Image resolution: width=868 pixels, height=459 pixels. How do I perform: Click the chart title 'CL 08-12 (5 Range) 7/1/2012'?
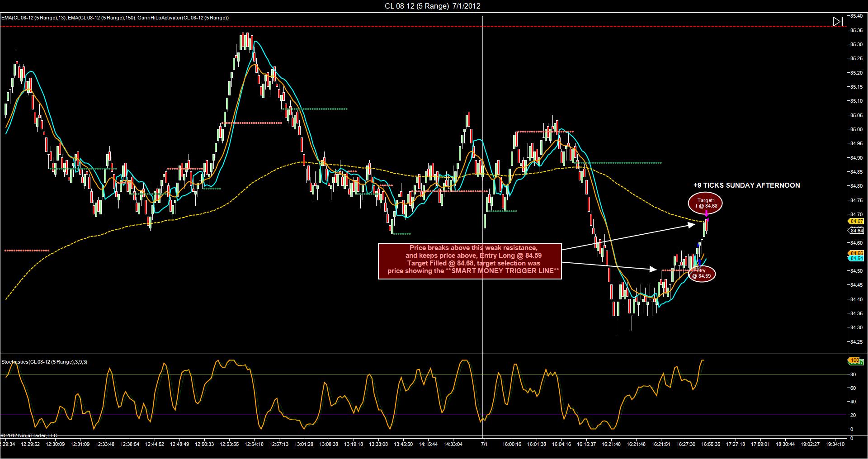pyautogui.click(x=432, y=6)
